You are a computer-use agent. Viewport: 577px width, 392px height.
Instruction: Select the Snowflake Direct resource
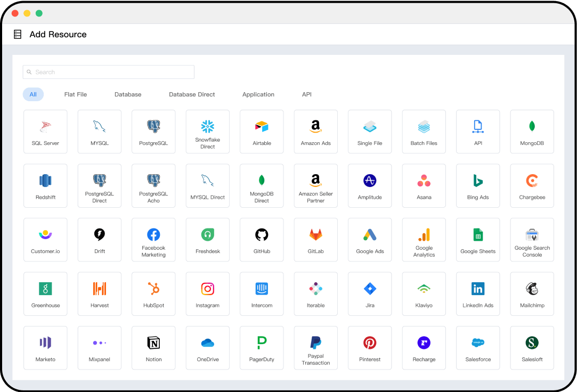(207, 131)
